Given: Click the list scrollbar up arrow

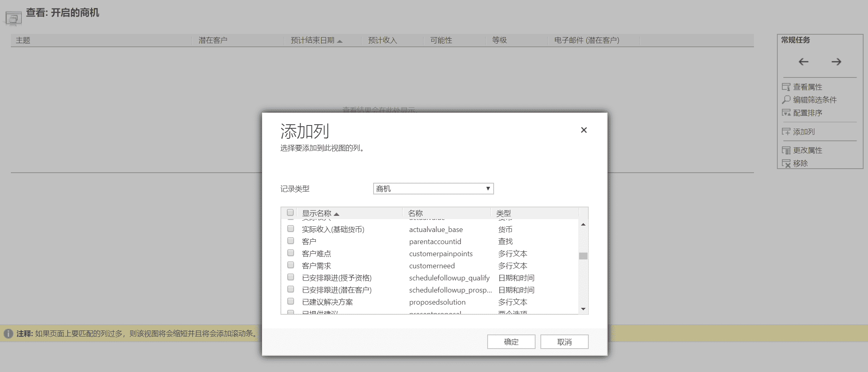Looking at the screenshot, I should 583,224.
